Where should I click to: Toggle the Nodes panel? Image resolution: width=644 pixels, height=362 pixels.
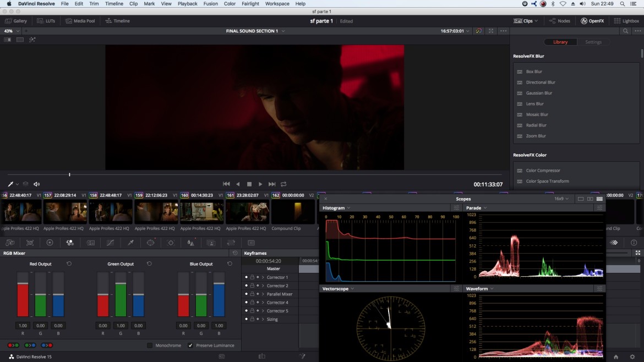pyautogui.click(x=559, y=21)
